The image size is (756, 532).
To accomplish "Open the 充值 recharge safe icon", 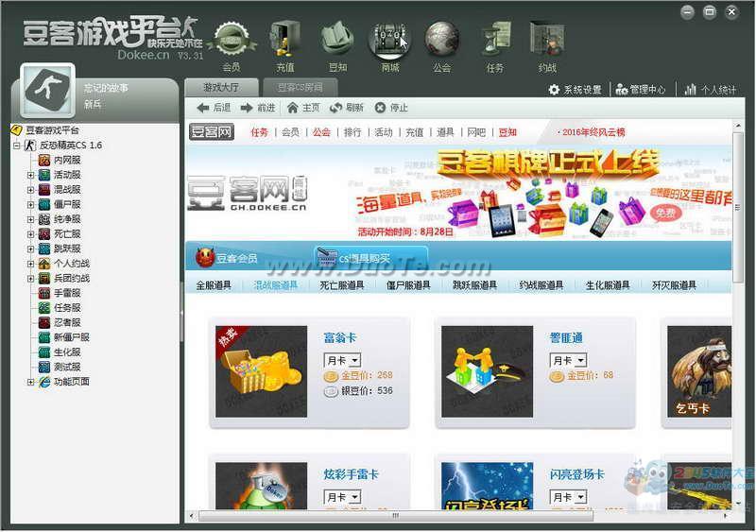I will pyautogui.click(x=285, y=40).
